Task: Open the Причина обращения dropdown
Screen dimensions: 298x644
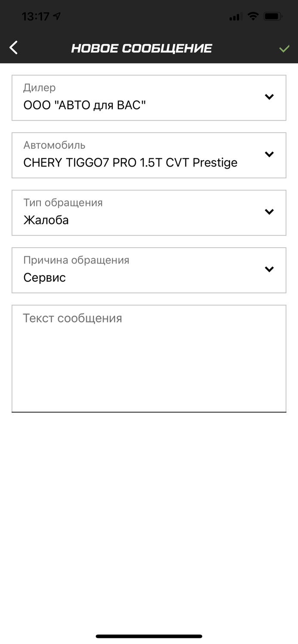Action: (x=149, y=270)
